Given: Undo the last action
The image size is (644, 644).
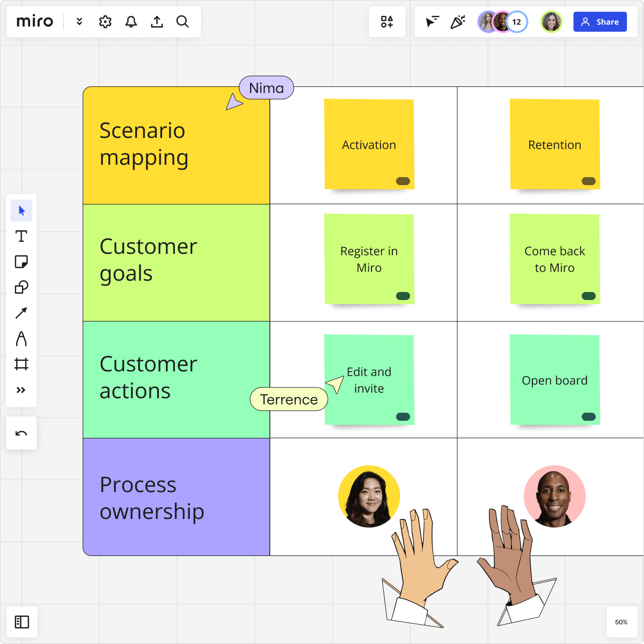Looking at the screenshot, I should click(x=21, y=433).
